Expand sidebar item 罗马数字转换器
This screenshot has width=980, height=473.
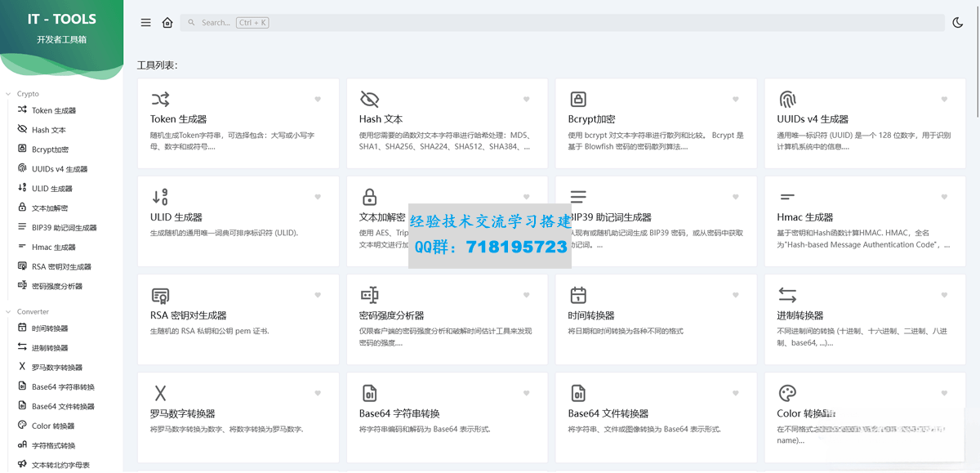point(56,368)
